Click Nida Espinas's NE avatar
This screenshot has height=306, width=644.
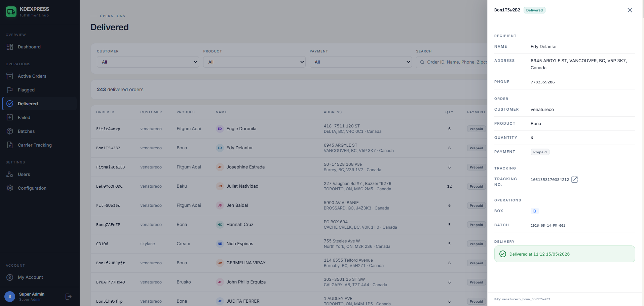(220, 244)
